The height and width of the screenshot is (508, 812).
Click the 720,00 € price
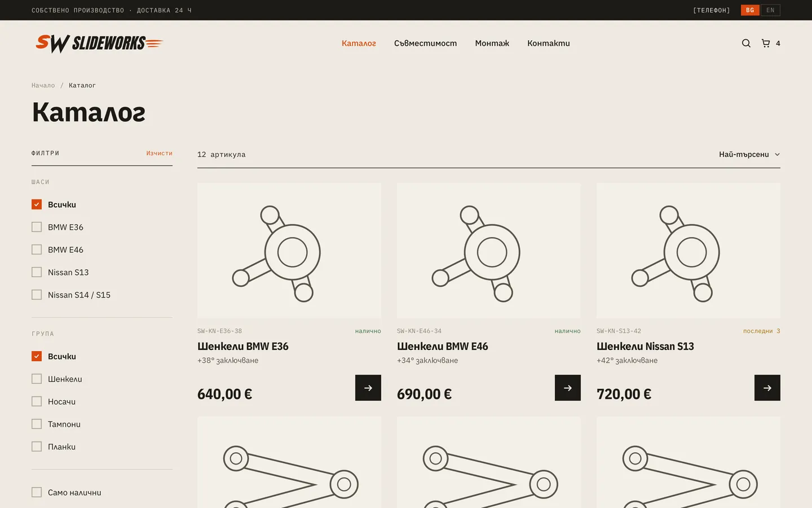(624, 394)
